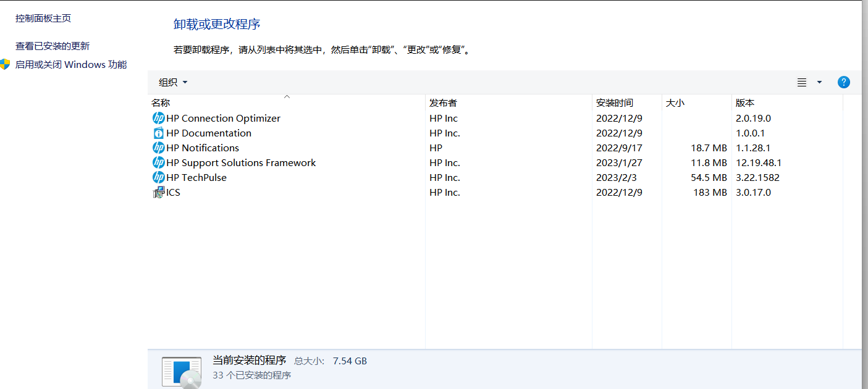The image size is (868, 389).
Task: Click install date 2022/9/17
Action: (x=619, y=148)
